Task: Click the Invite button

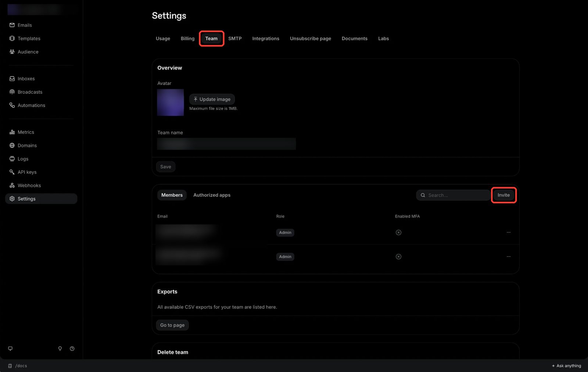Action: click(x=503, y=195)
